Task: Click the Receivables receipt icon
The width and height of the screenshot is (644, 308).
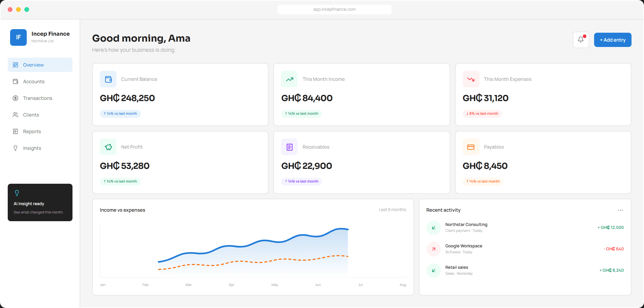Action: (x=289, y=147)
